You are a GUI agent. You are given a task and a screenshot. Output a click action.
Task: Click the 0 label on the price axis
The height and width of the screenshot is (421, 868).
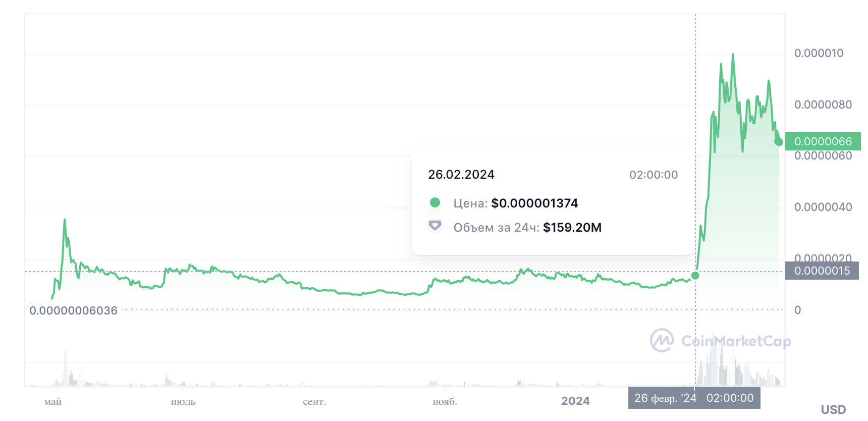coord(798,310)
